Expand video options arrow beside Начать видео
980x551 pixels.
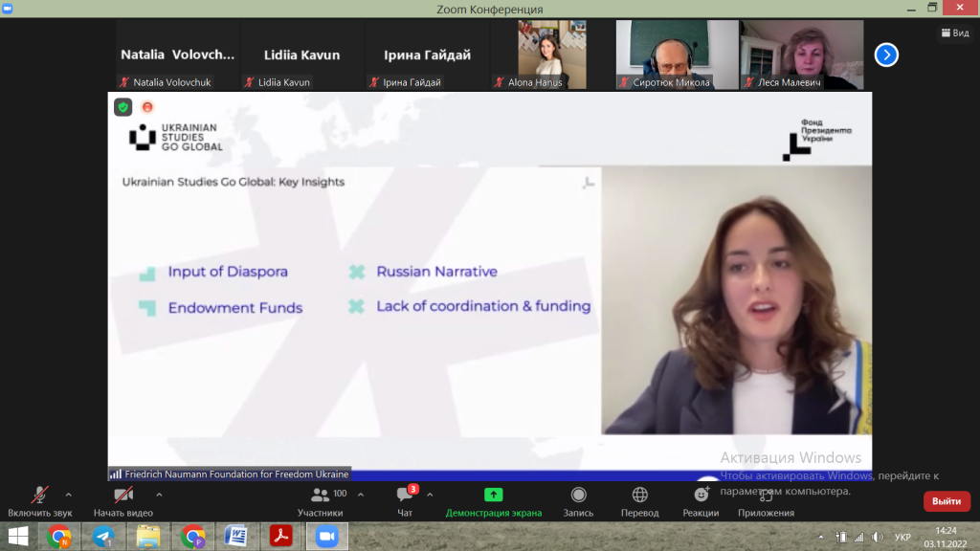(160, 495)
